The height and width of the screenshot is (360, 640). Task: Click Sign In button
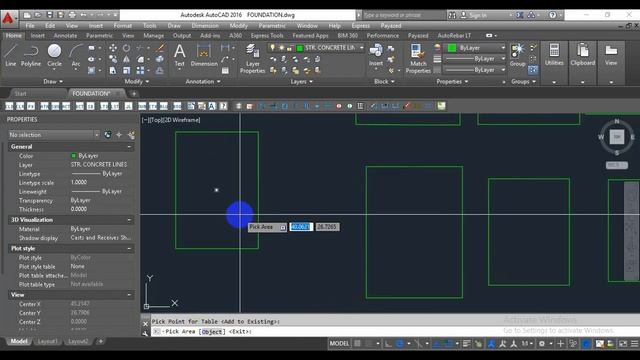tap(478, 15)
